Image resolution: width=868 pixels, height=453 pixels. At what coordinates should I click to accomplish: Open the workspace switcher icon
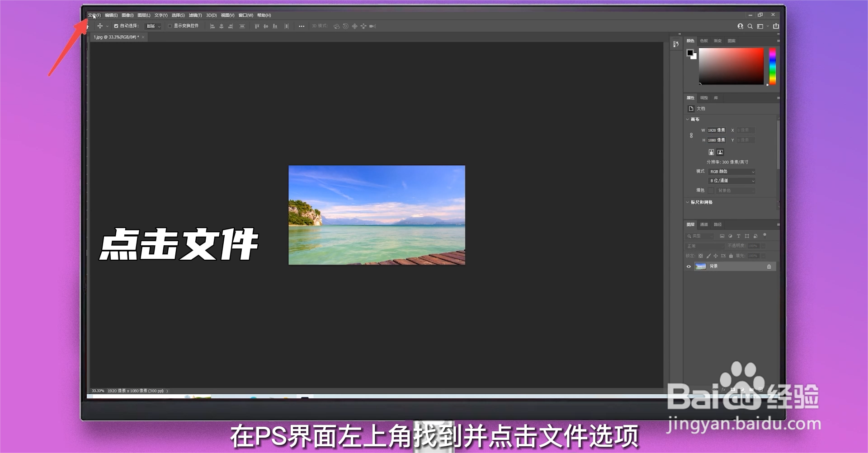[760, 26]
